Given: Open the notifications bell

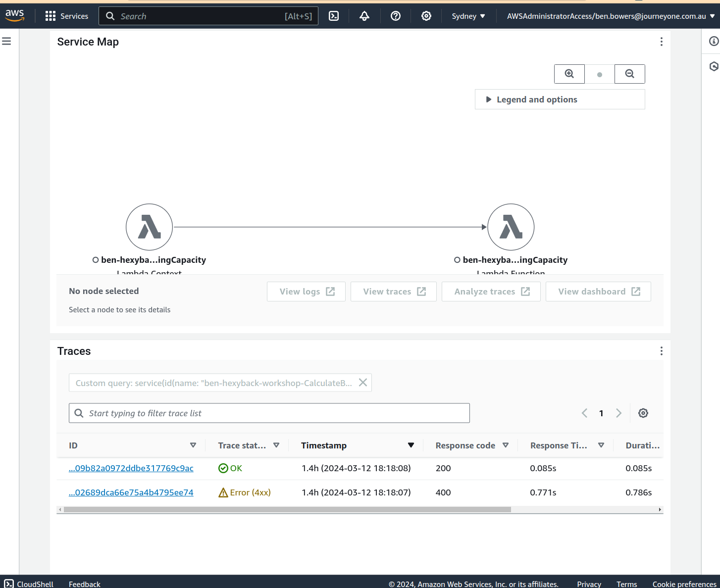Looking at the screenshot, I should [364, 16].
